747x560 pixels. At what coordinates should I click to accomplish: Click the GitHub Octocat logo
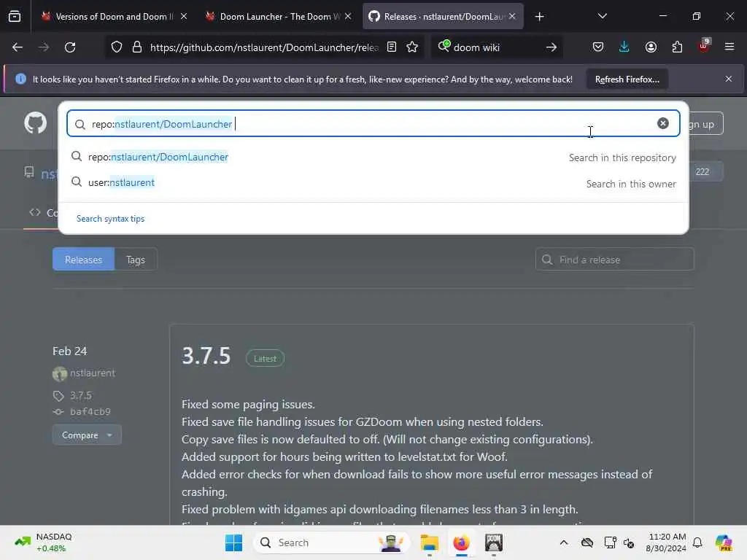(x=36, y=123)
